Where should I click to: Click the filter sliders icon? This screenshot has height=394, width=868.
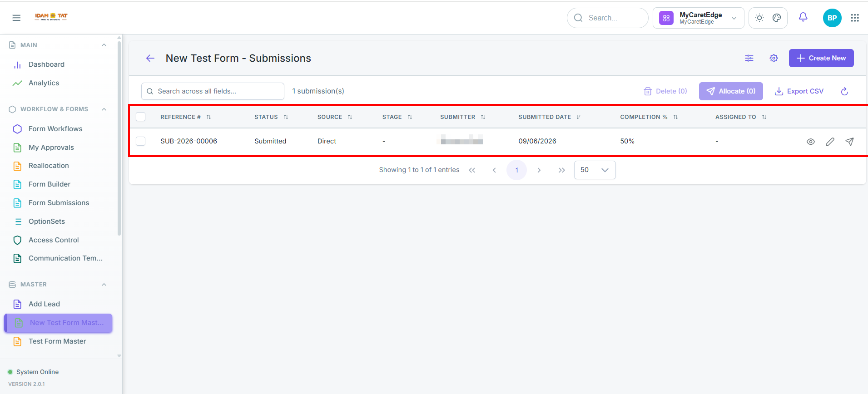[749, 58]
